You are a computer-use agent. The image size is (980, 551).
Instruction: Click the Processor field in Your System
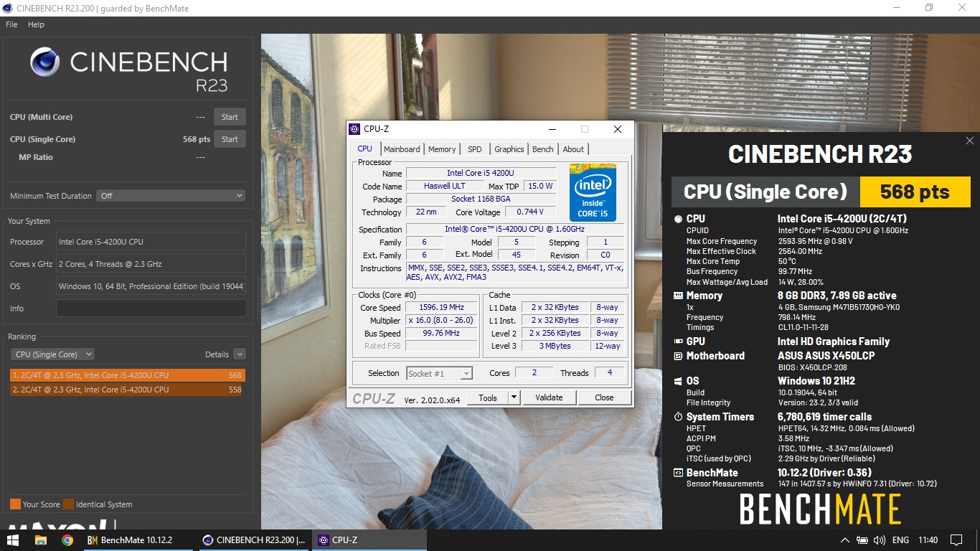pyautogui.click(x=151, y=242)
